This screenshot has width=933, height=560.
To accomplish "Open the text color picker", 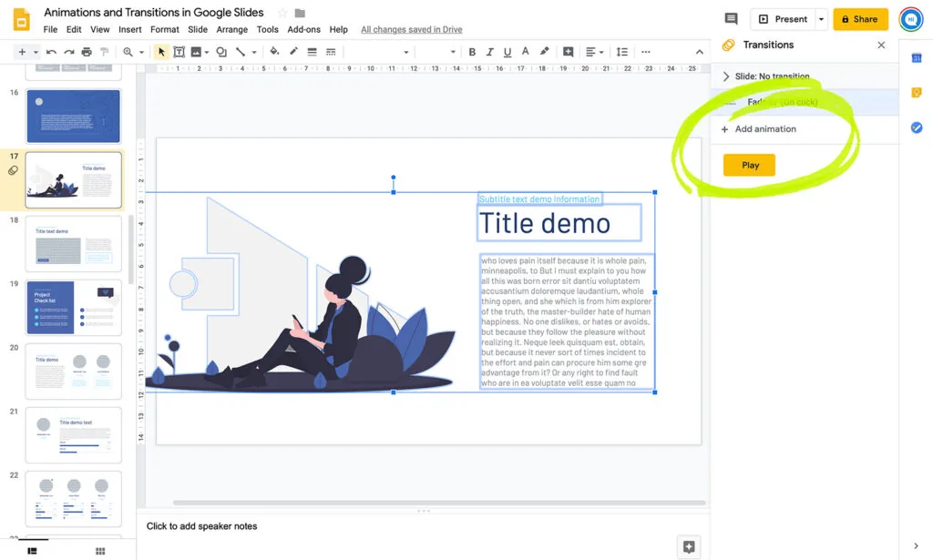I will coord(526,52).
